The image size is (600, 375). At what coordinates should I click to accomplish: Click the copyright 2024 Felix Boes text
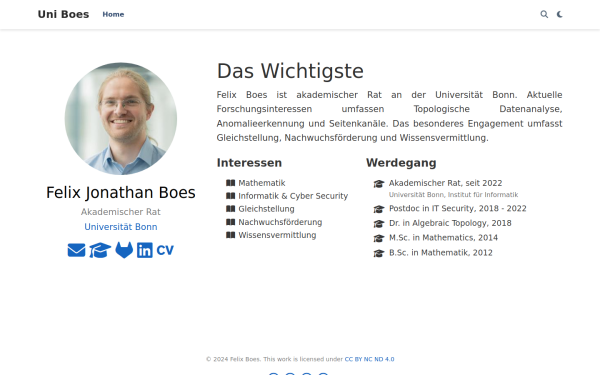233,359
